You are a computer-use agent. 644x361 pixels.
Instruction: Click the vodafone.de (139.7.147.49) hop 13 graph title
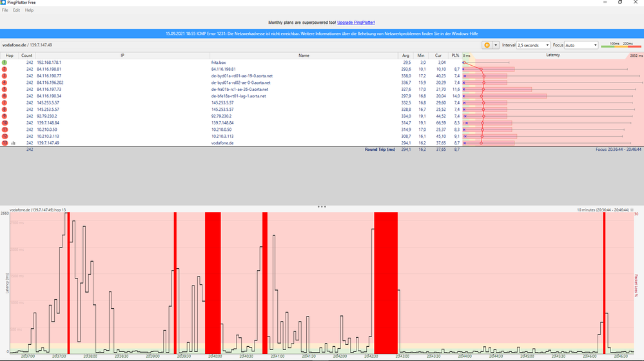(x=38, y=210)
